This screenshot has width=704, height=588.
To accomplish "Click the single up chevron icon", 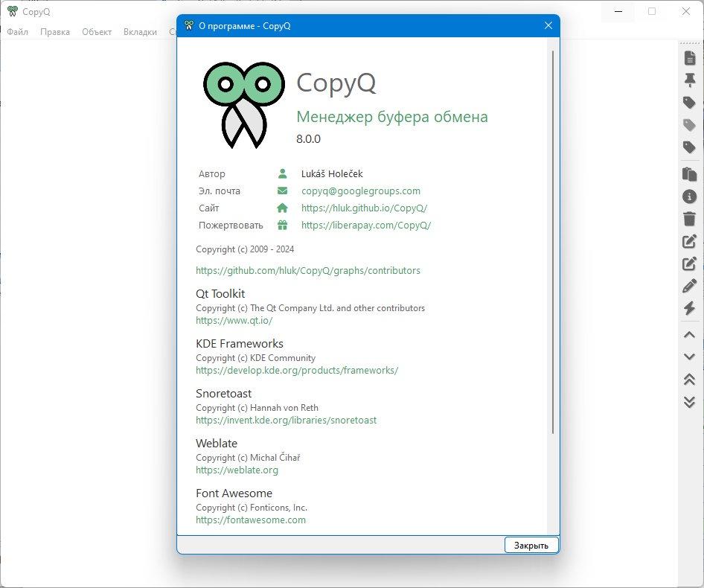I will 690,335.
